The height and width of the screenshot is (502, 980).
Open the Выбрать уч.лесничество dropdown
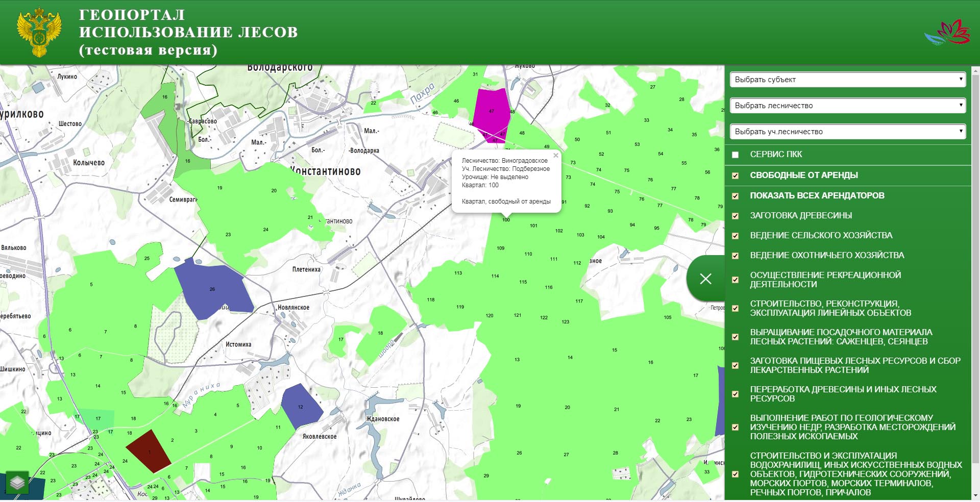(848, 132)
